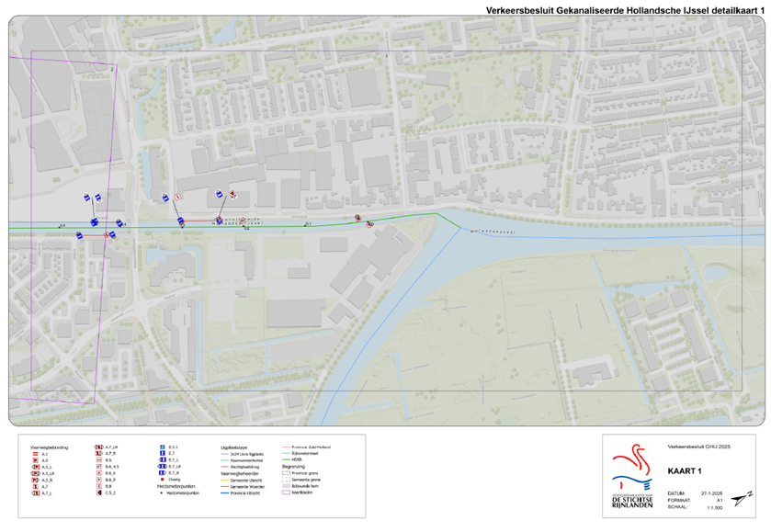The width and height of the screenshot is (771, 532).
Task: Click the A.7_LR legend sign icon
Action: 97,447
